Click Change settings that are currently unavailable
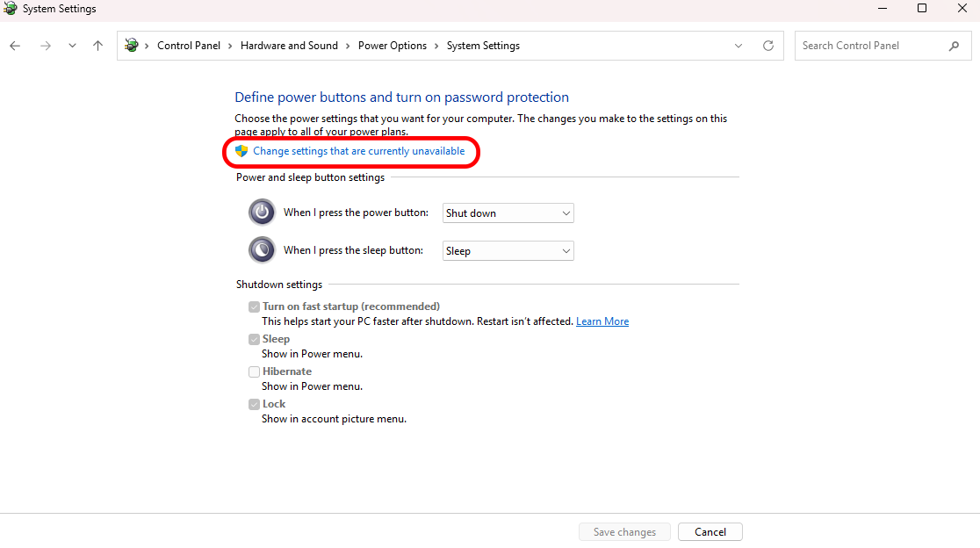 (359, 151)
